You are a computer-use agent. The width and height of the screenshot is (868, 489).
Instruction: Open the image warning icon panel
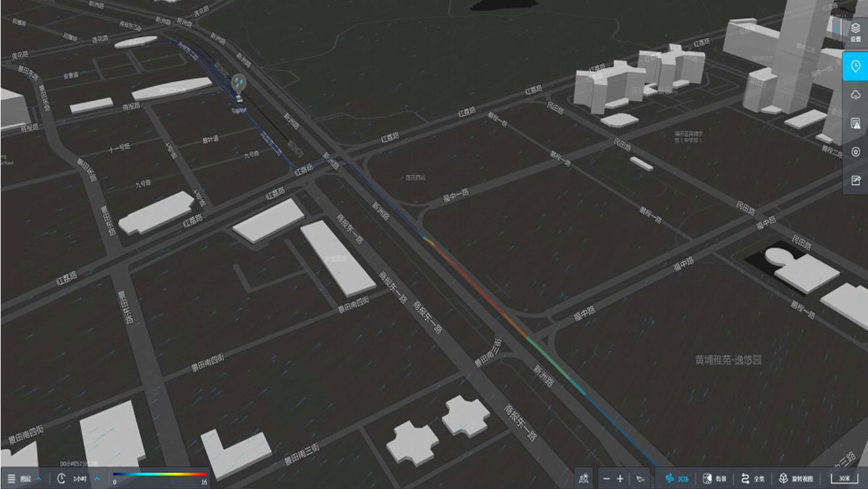pos(855,124)
